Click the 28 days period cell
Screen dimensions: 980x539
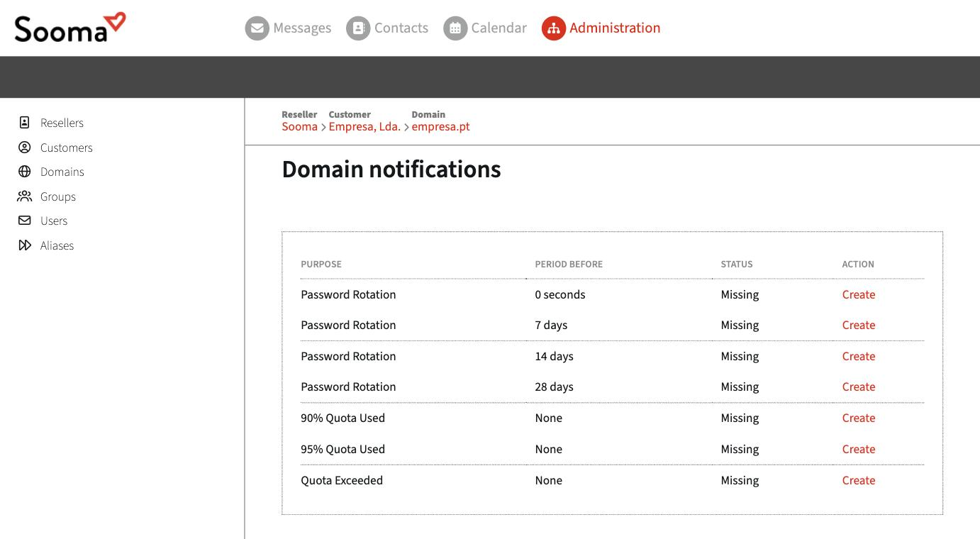tap(554, 387)
